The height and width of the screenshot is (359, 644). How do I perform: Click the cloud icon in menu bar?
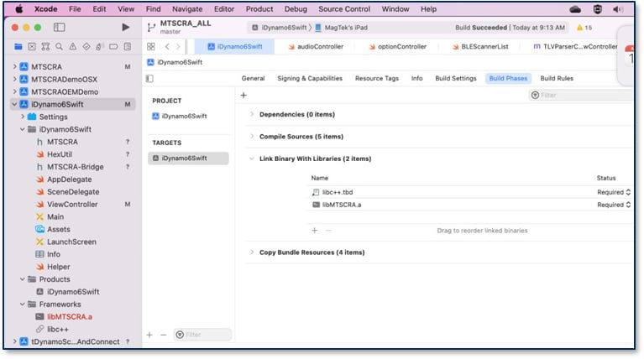pyautogui.click(x=575, y=9)
